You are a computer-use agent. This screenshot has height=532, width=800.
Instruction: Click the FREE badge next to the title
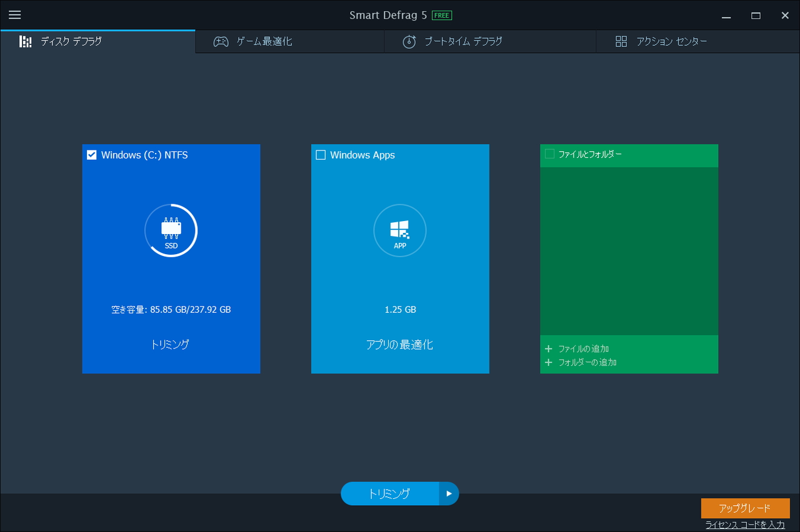click(x=441, y=14)
